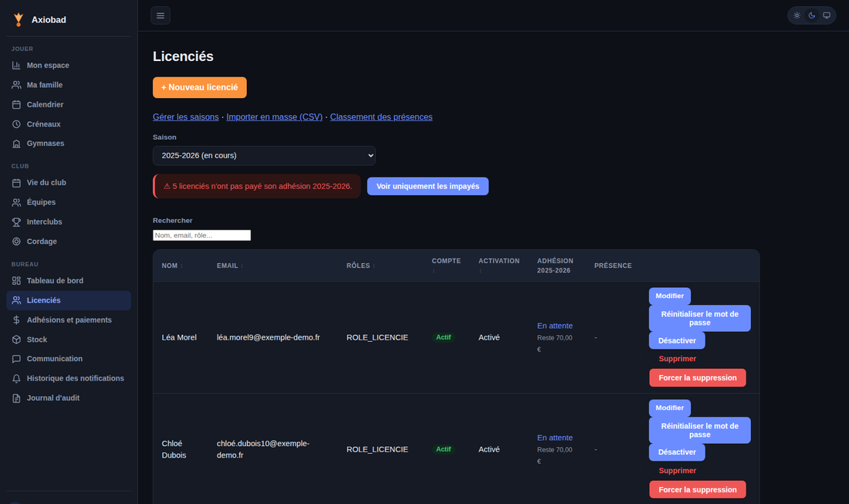Switch to light theme sun icon
This screenshot has width=849, height=504.
(x=797, y=15)
